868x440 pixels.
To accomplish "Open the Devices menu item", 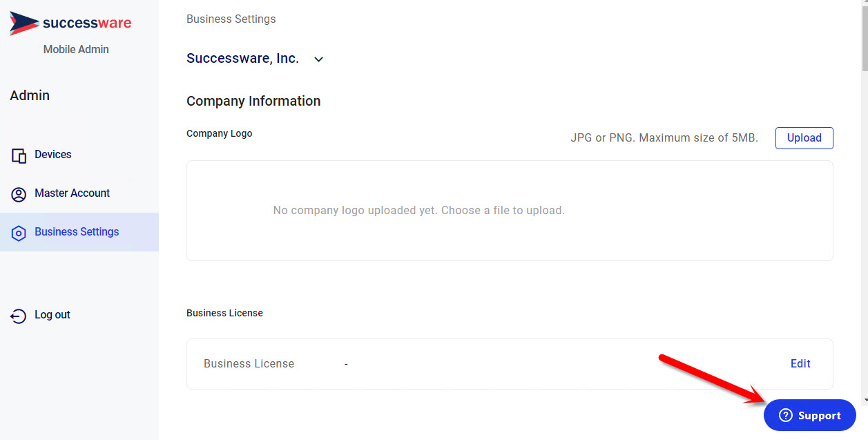I will click(53, 155).
